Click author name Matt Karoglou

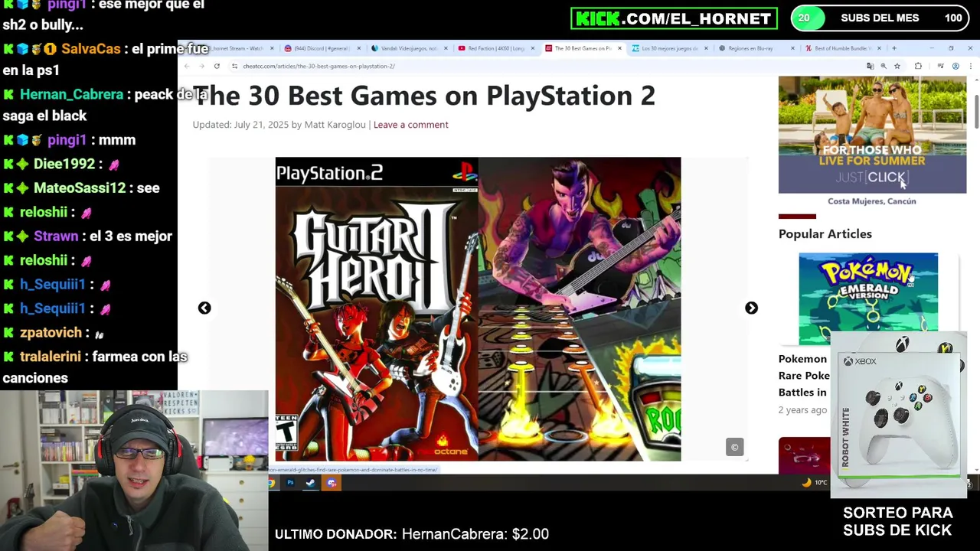click(335, 125)
